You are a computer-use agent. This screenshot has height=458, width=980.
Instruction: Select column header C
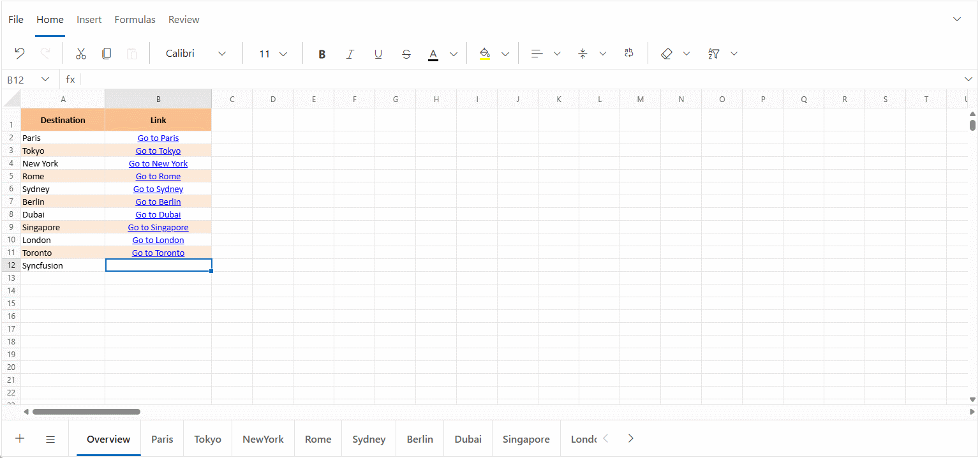[232, 99]
